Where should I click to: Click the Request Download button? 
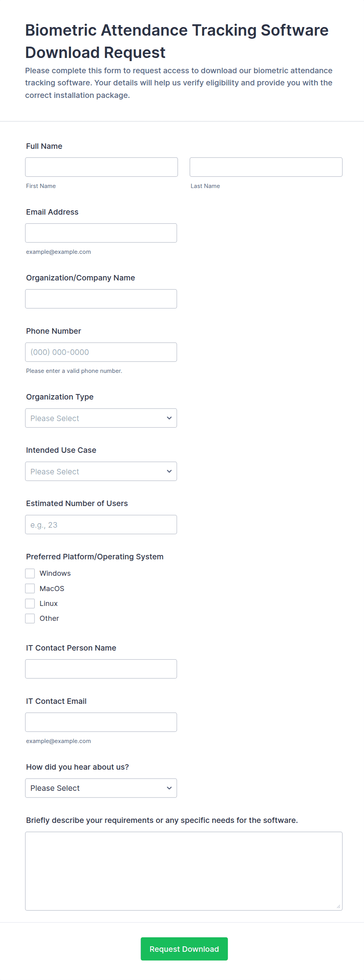pyautogui.click(x=184, y=949)
